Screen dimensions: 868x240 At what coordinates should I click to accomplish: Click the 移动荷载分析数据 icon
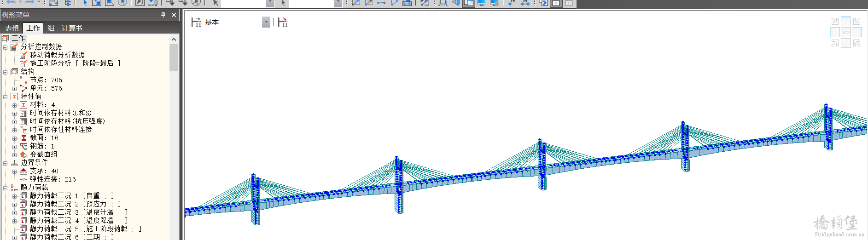coord(23,55)
